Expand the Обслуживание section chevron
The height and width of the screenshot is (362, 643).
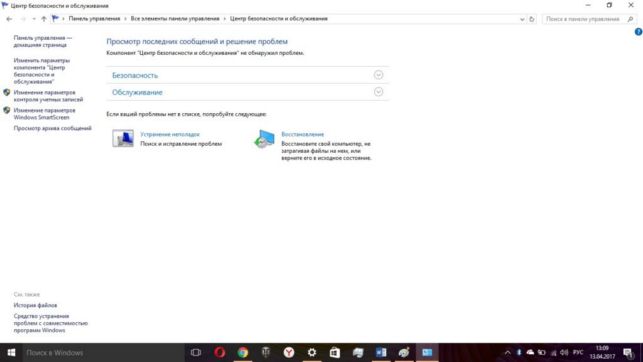tap(378, 91)
